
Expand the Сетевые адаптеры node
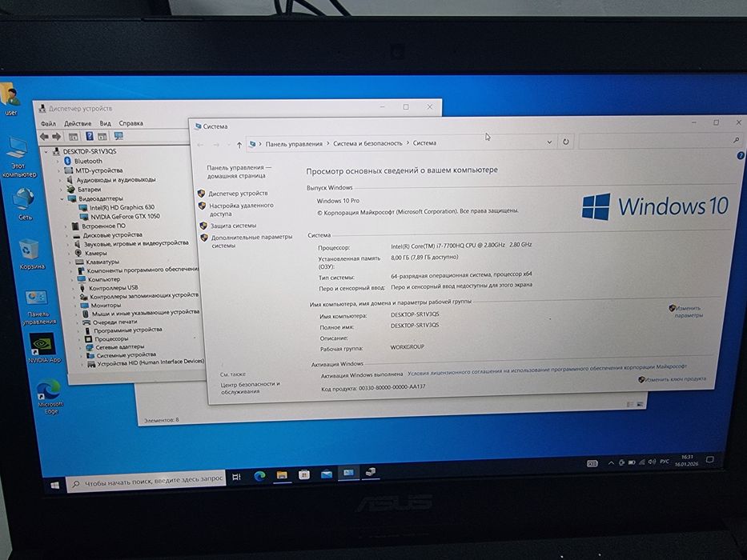coord(81,348)
